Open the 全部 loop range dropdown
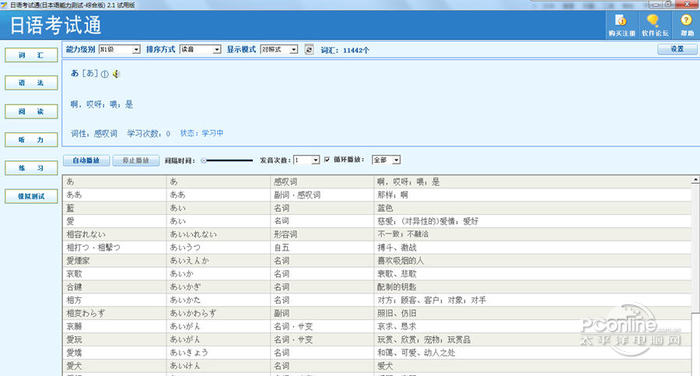 coord(386,160)
